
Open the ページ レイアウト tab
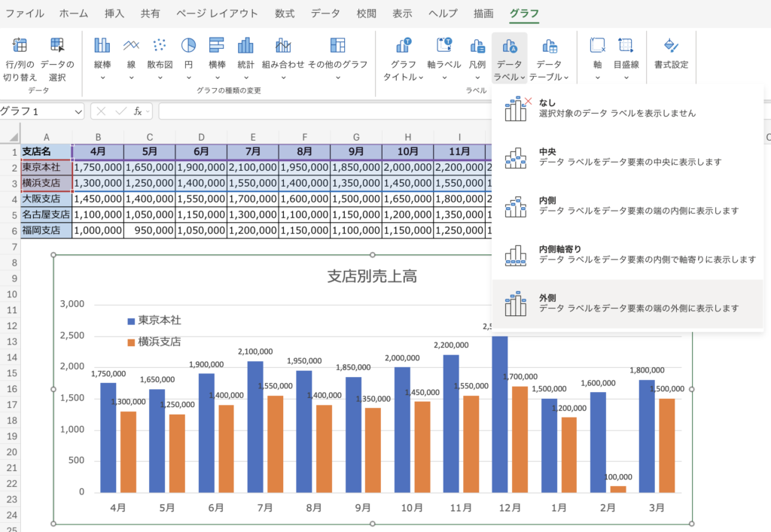click(217, 14)
